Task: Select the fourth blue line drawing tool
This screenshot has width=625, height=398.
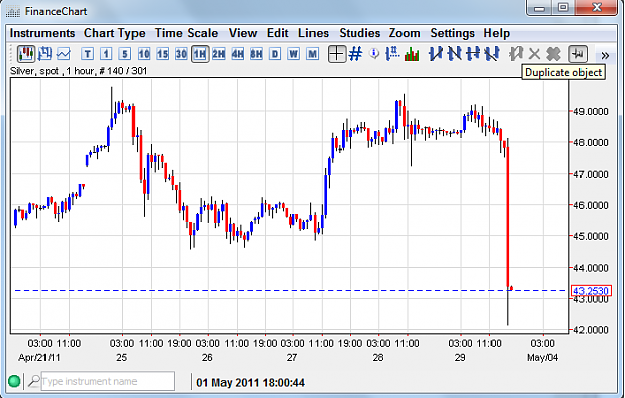Action: pyautogui.click(x=492, y=53)
